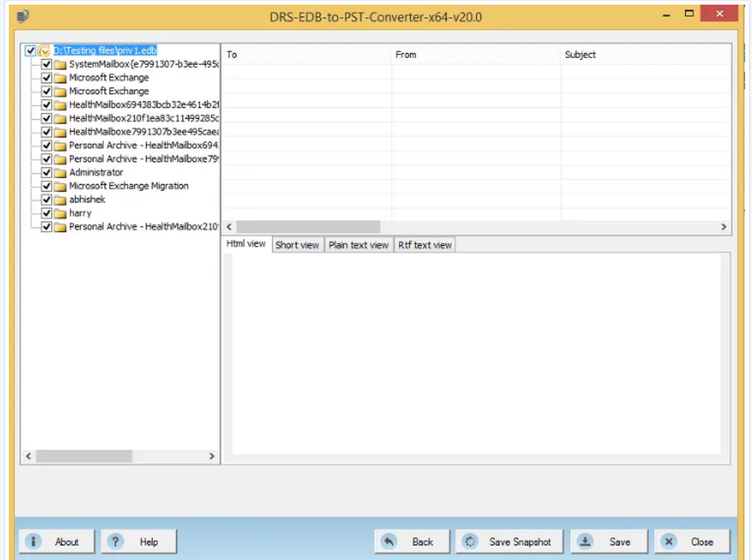Viewport: 752px width, 560px height.
Task: Click folder icon of SystemMailbox entry
Action: (x=60, y=64)
